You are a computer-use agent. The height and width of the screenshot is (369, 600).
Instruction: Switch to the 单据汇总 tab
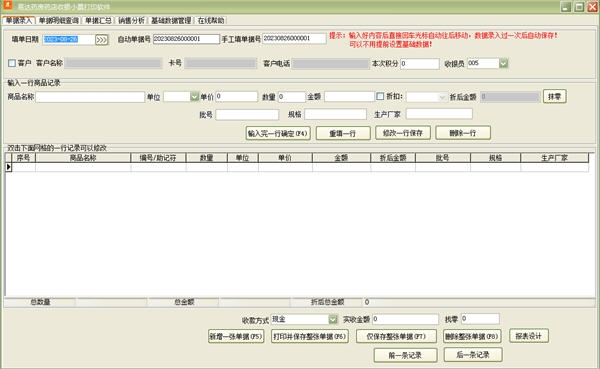(98, 20)
